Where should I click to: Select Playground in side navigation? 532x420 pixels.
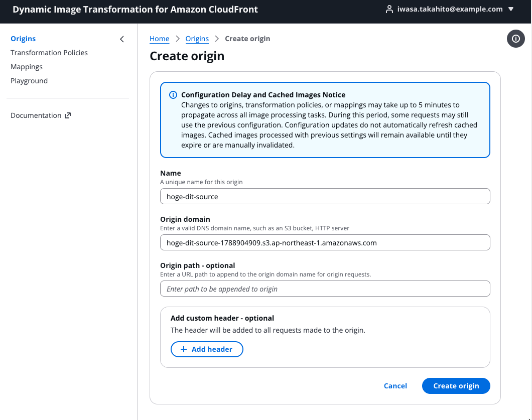[x=29, y=81]
